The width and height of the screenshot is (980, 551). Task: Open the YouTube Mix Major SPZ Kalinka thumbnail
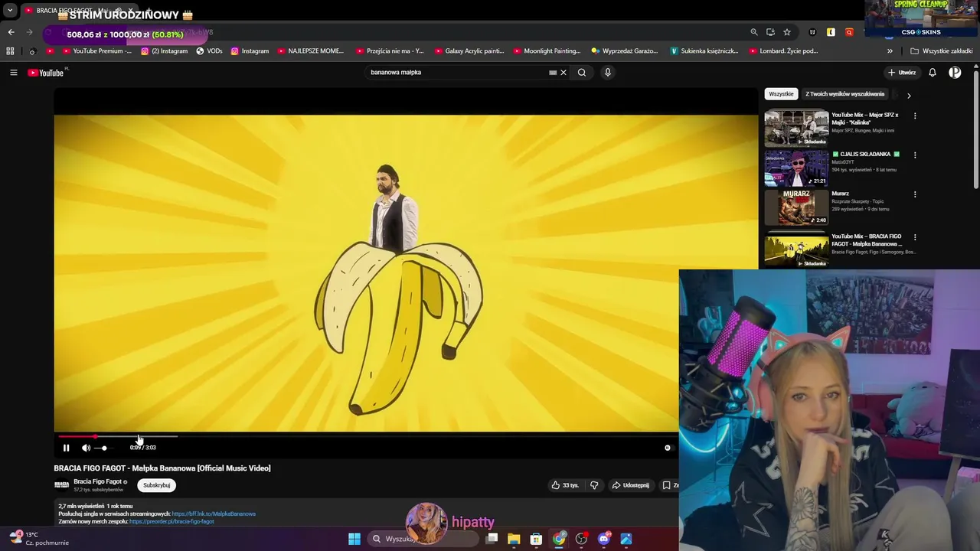point(796,128)
